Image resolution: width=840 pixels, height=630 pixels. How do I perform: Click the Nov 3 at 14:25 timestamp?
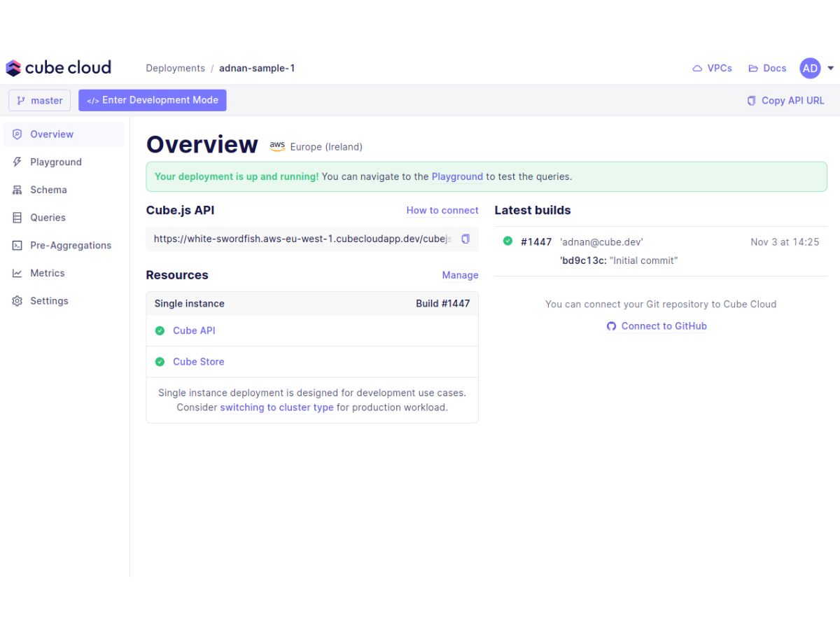pos(785,241)
